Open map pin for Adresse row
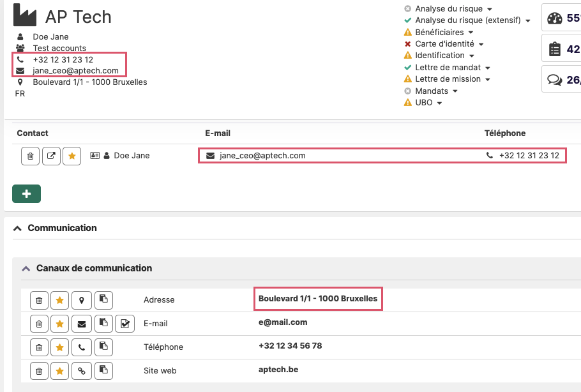This screenshot has width=581, height=392. pyautogui.click(x=82, y=300)
